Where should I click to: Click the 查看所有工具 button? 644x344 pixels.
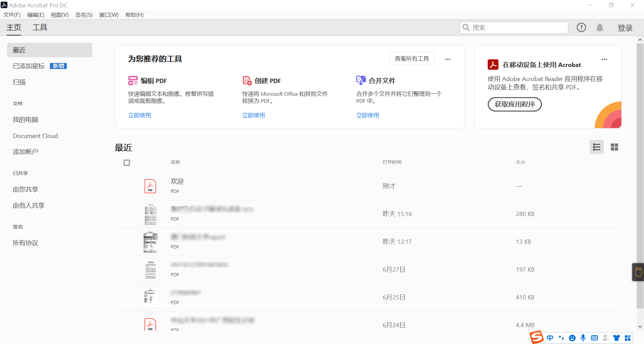[x=412, y=59]
